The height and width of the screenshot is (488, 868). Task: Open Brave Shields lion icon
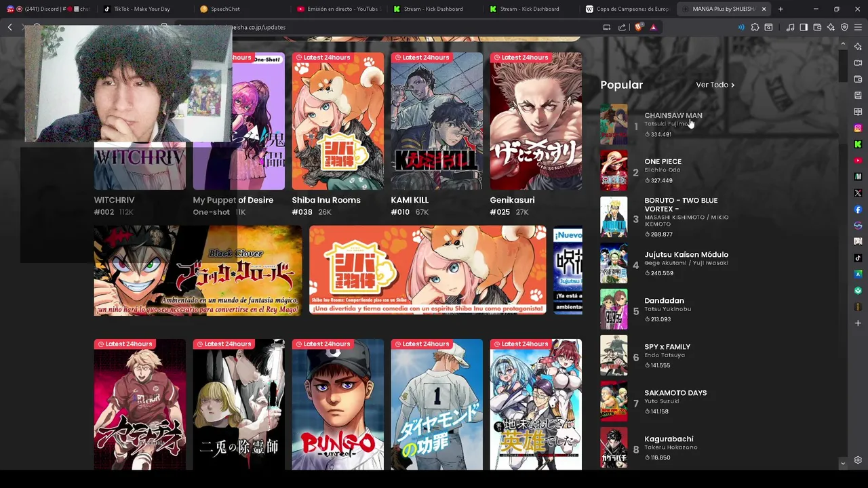[639, 27]
